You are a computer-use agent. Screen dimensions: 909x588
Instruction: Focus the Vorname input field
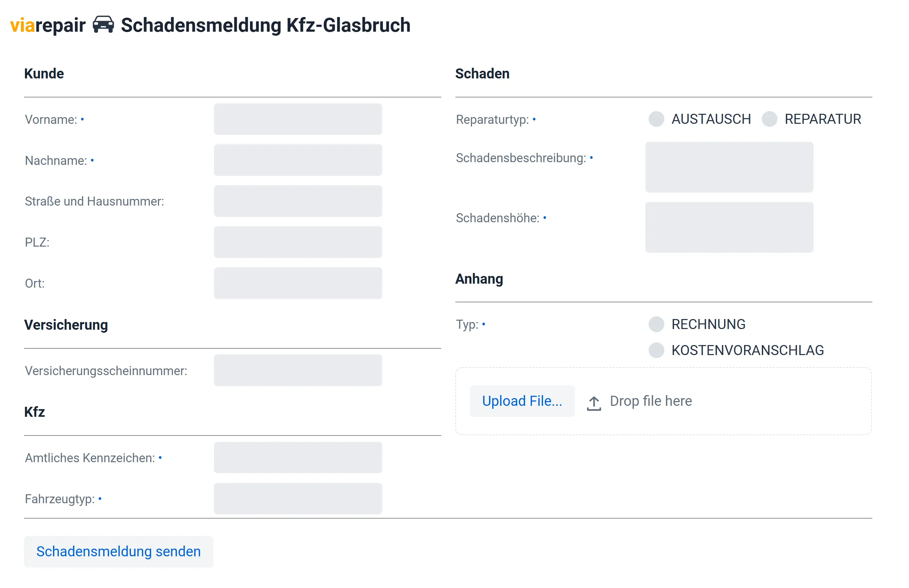tap(298, 119)
